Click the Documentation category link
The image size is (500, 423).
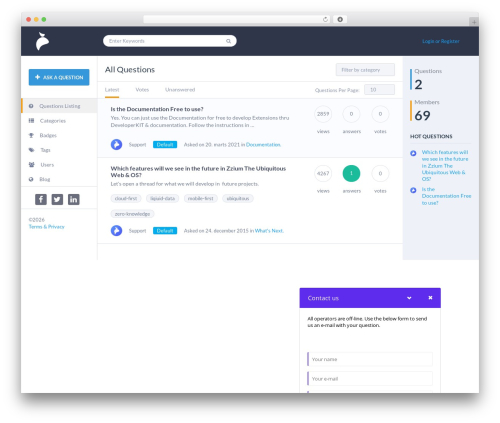263,145
